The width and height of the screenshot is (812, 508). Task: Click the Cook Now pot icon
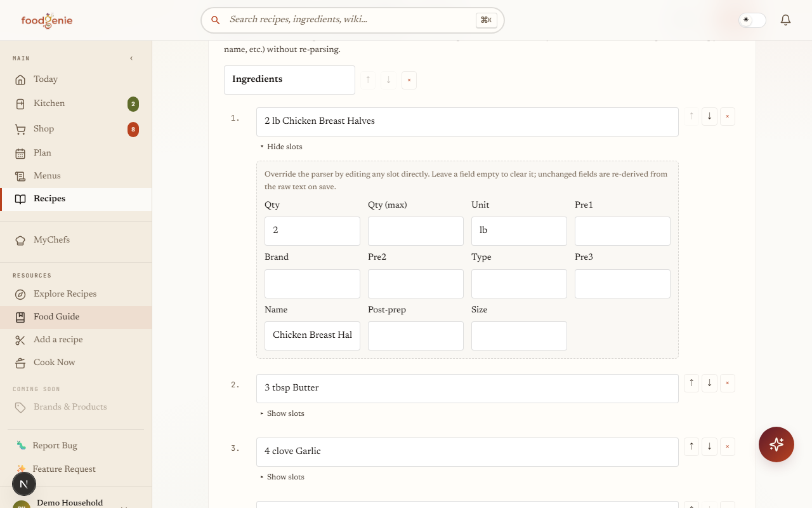(20, 363)
